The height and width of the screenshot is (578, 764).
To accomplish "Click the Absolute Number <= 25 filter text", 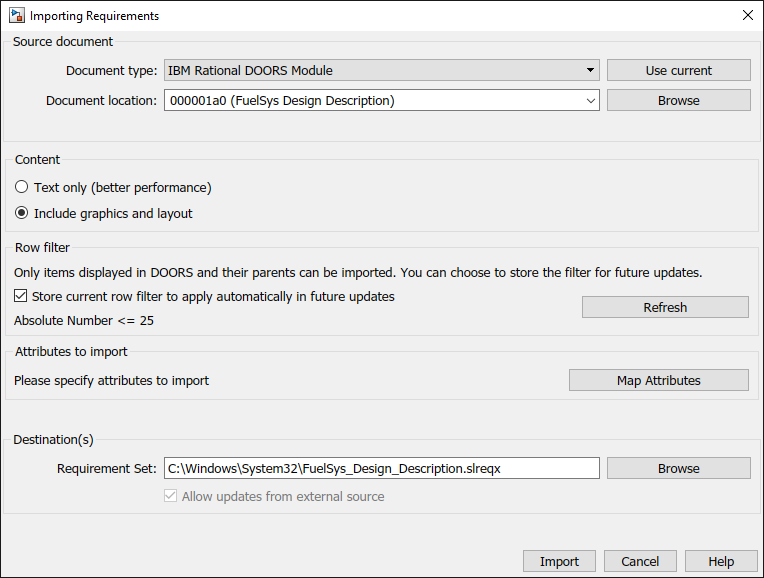I will (x=84, y=321).
